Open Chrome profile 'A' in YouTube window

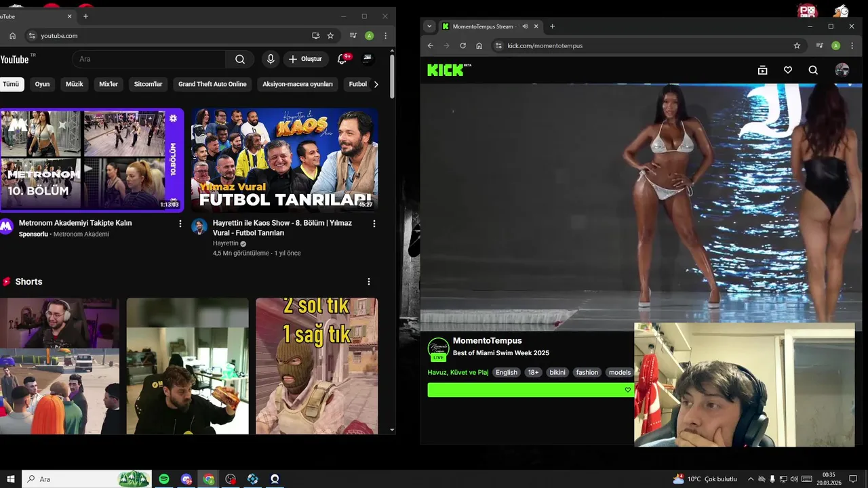pos(369,35)
